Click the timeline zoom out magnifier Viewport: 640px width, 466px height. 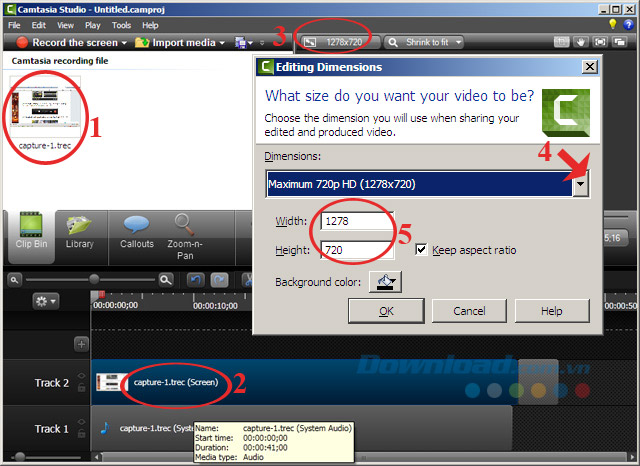point(14,280)
